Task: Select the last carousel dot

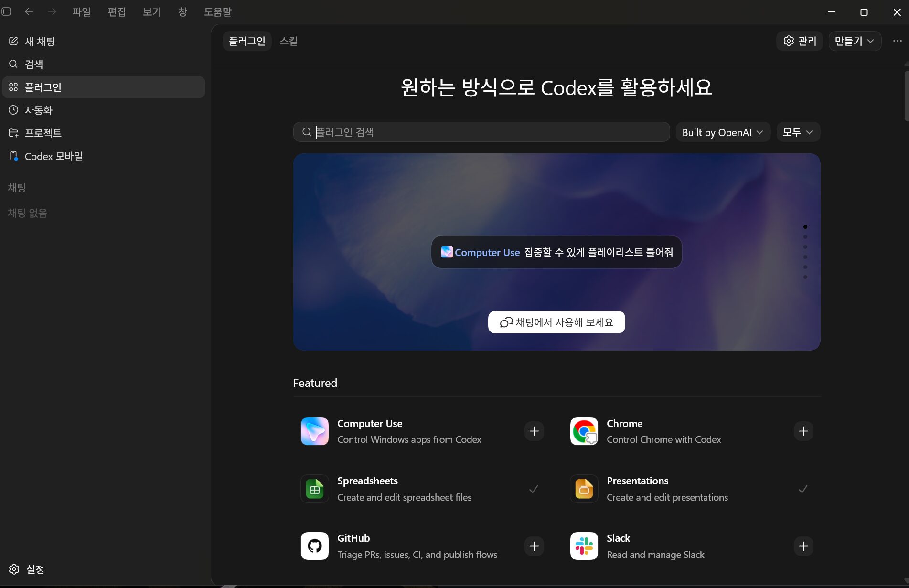Action: click(x=805, y=277)
